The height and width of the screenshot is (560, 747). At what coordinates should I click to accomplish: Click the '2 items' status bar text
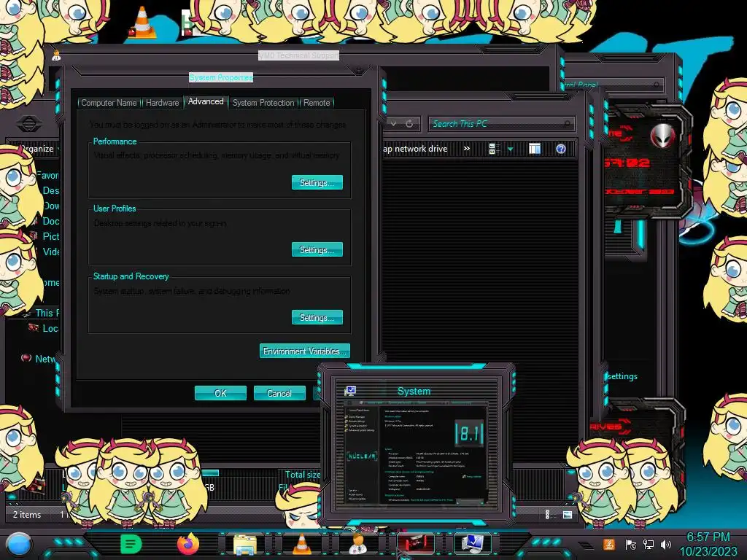27,515
